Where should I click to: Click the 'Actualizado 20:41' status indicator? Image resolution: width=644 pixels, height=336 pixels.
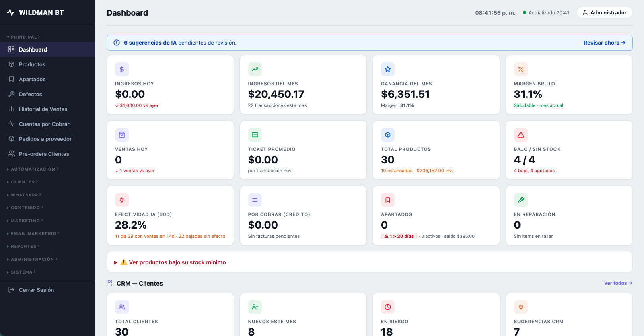(546, 13)
